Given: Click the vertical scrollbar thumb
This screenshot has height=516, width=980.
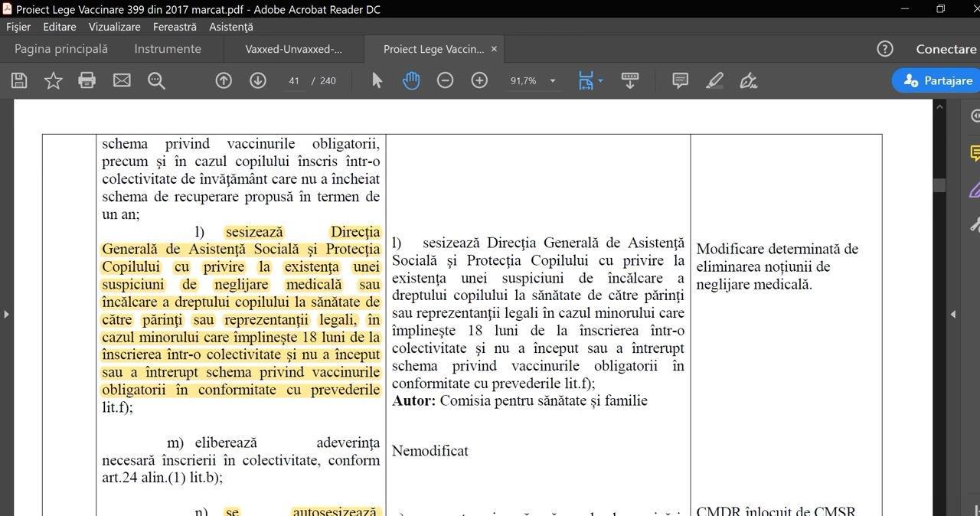Looking at the screenshot, I should click(x=939, y=185).
